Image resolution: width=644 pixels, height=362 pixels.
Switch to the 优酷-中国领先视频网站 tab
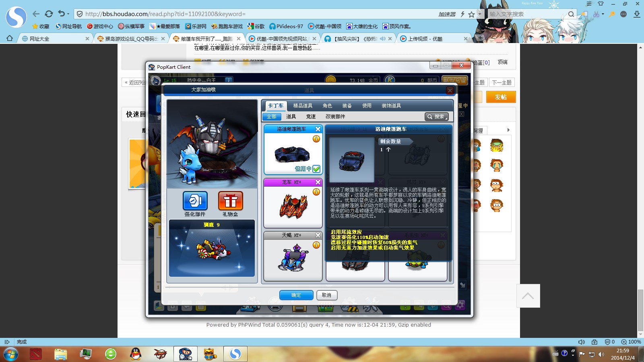point(282,39)
